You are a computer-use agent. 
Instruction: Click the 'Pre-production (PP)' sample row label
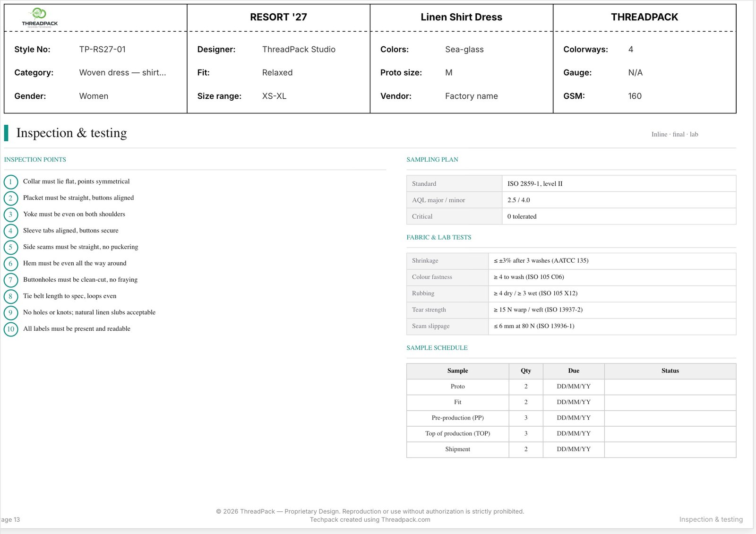457,418
